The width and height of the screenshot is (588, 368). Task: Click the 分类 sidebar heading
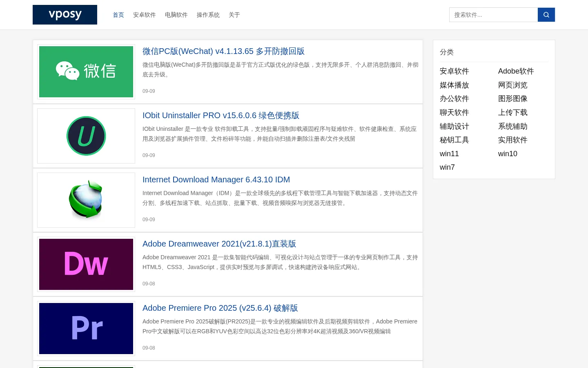(447, 52)
